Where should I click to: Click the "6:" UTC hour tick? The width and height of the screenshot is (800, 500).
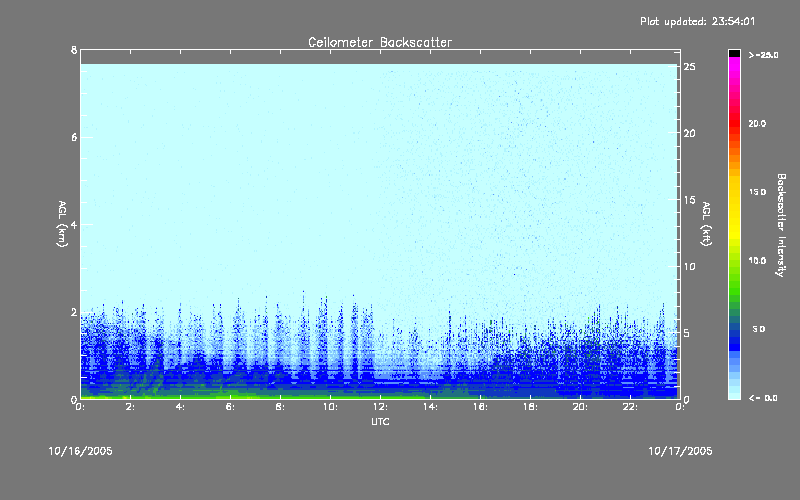[x=231, y=407]
